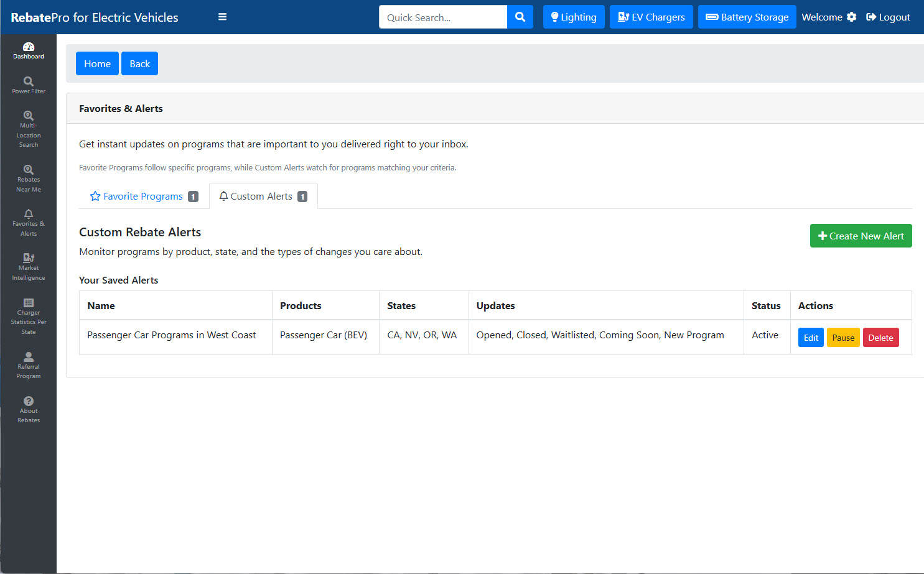Click the RebatePro for Electric Vehicles logo

[x=95, y=17]
